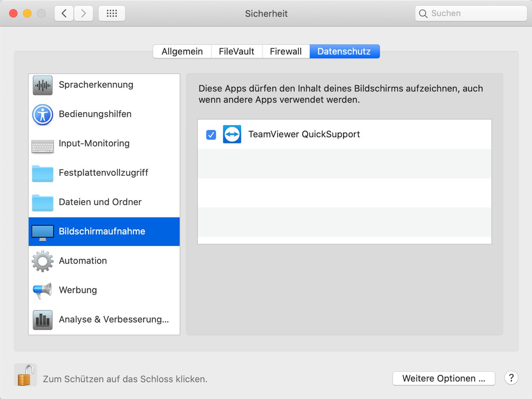Click the Automation gear icon
Screen dimensions: 532x399
point(42,261)
